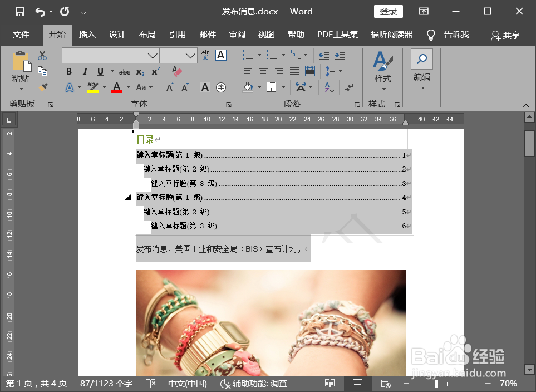The image size is (536, 392).
Task: Toggle Center alignment
Action: tap(263, 71)
